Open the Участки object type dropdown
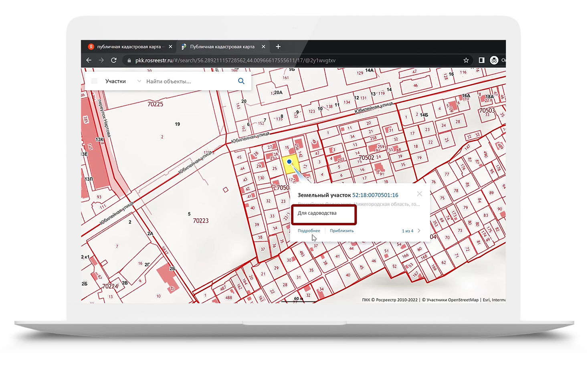Image resolution: width=588 pixels, height=370 pixels. point(123,81)
